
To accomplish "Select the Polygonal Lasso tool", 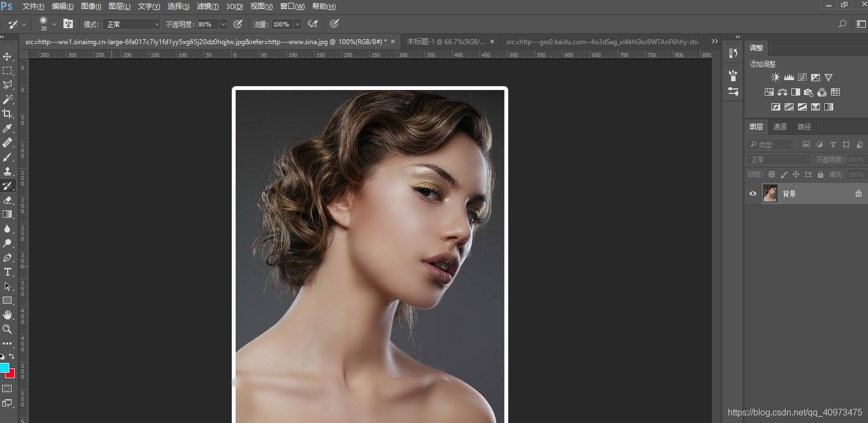I will click(x=7, y=85).
